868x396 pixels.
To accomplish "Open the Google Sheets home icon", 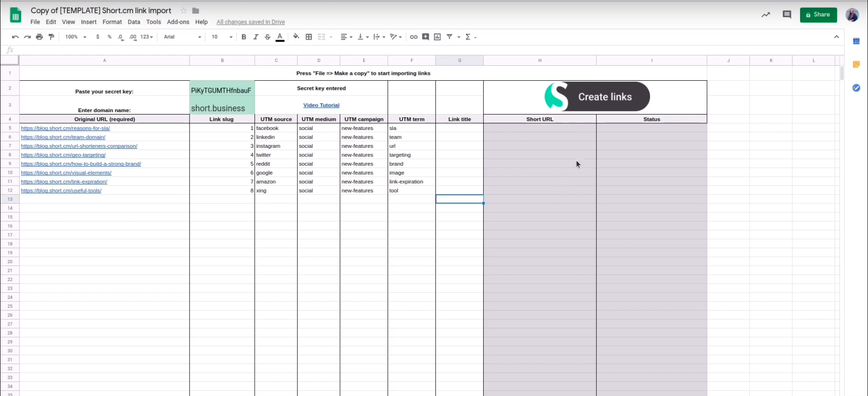I will (15, 15).
